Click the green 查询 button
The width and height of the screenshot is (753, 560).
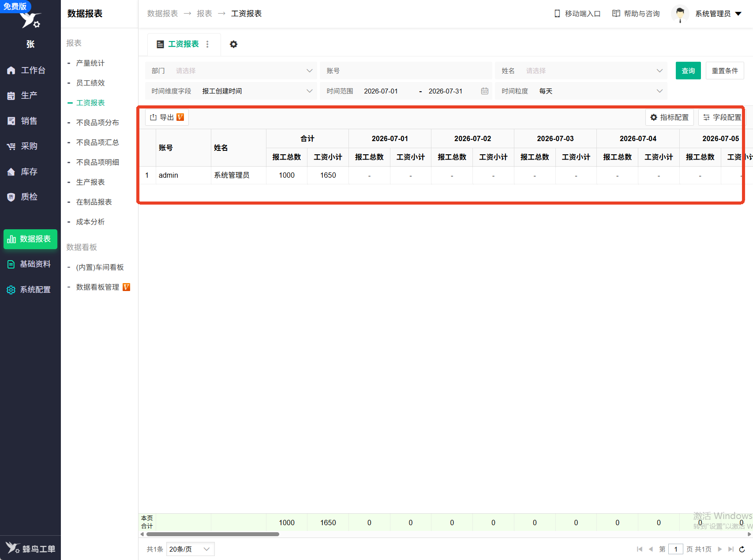(x=688, y=71)
